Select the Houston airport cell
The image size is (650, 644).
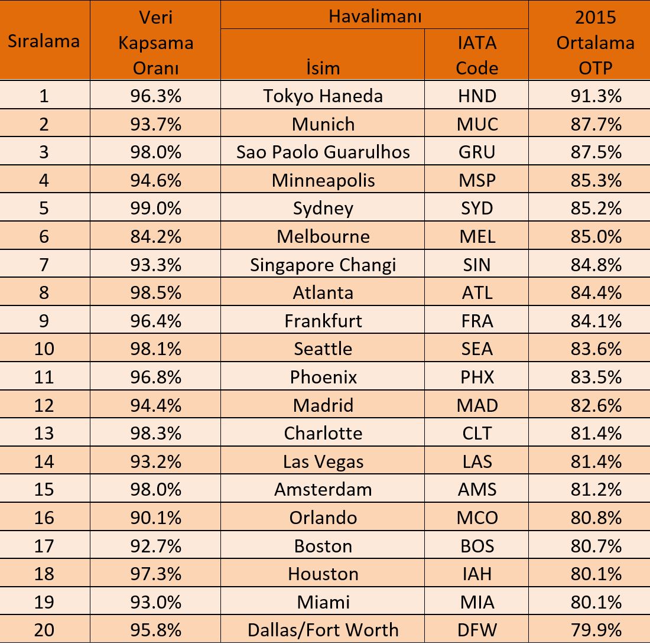(x=323, y=573)
